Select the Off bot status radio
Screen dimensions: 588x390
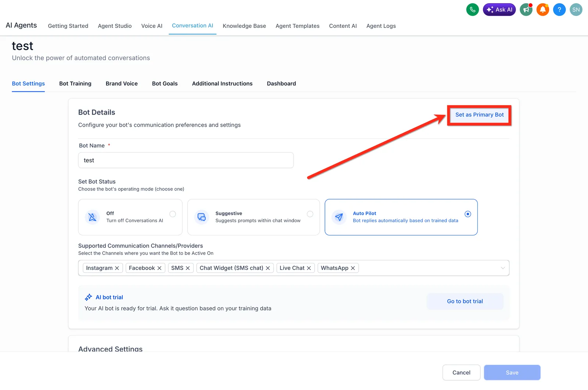pyautogui.click(x=173, y=214)
